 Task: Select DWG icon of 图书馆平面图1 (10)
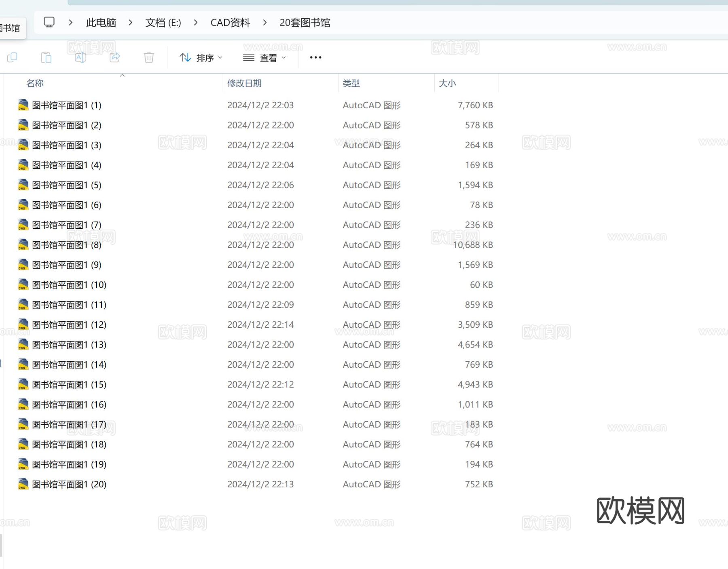pyautogui.click(x=23, y=285)
